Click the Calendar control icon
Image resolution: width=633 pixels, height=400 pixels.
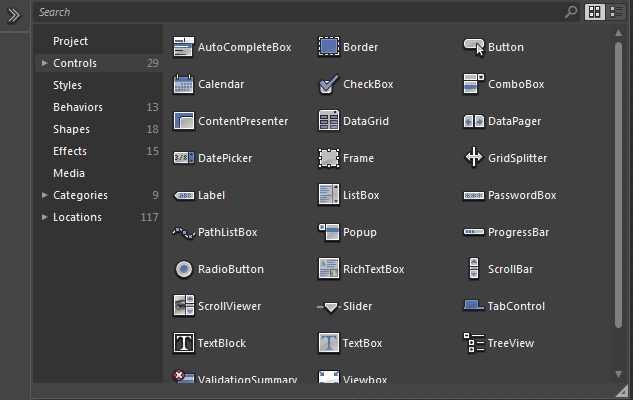183,84
